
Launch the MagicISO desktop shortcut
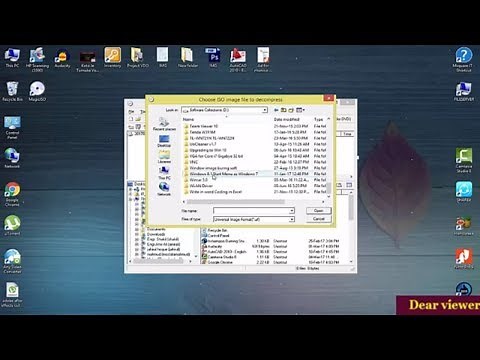tap(37, 91)
